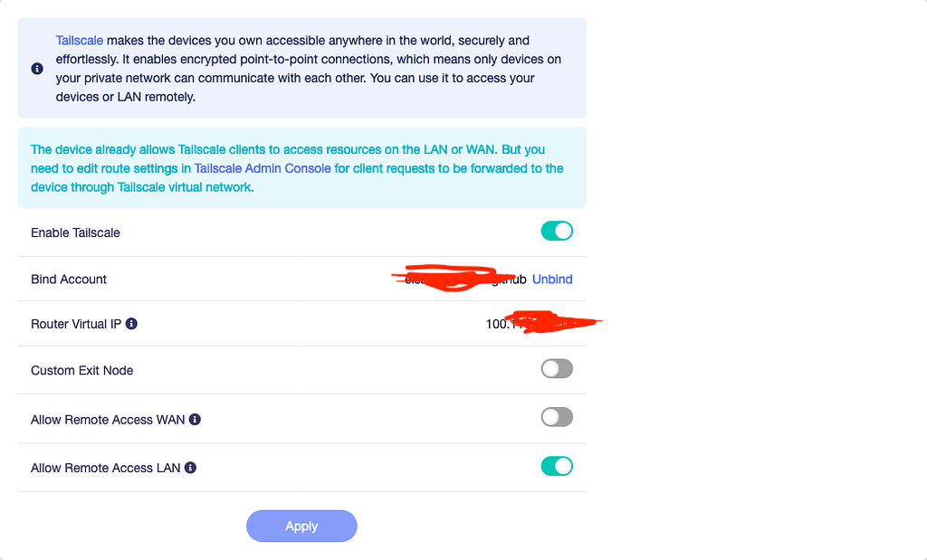Disable the Allow Remote Access LAN switch

(x=557, y=466)
